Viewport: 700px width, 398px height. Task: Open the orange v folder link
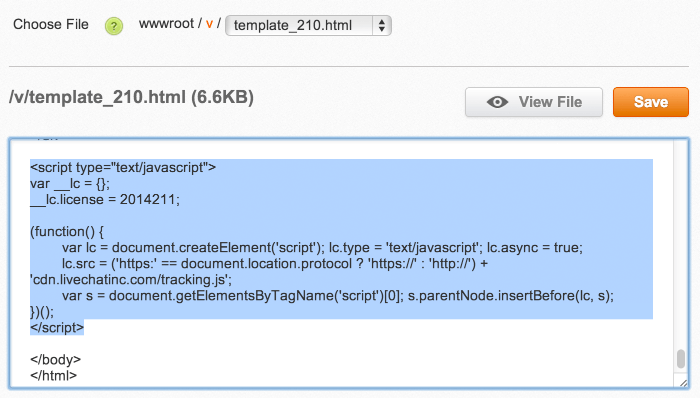click(209, 24)
